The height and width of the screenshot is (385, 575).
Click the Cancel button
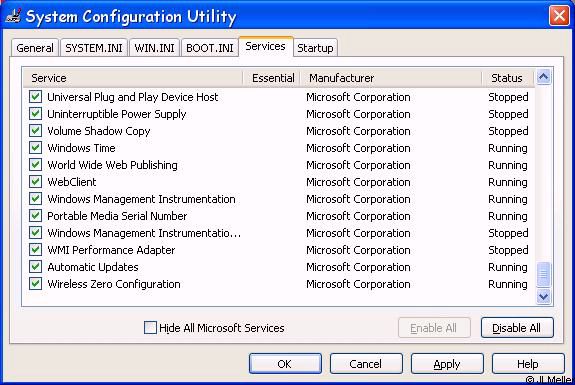366,364
